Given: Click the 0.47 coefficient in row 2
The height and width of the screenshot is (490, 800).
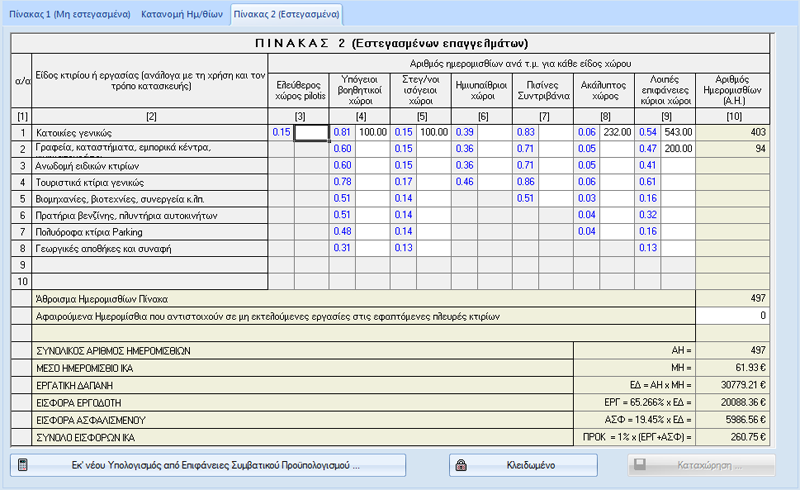Looking at the screenshot, I should 648,149.
